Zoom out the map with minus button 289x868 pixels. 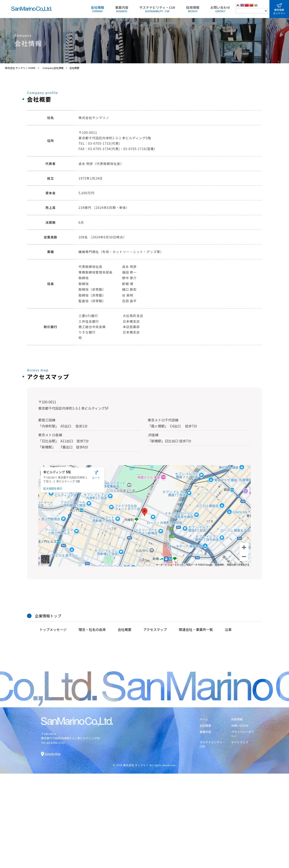tap(244, 557)
